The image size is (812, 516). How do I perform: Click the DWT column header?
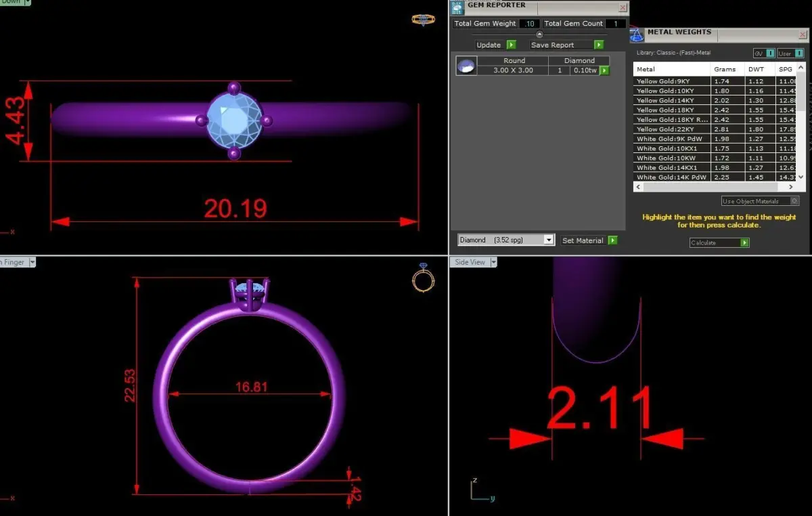[x=760, y=69]
